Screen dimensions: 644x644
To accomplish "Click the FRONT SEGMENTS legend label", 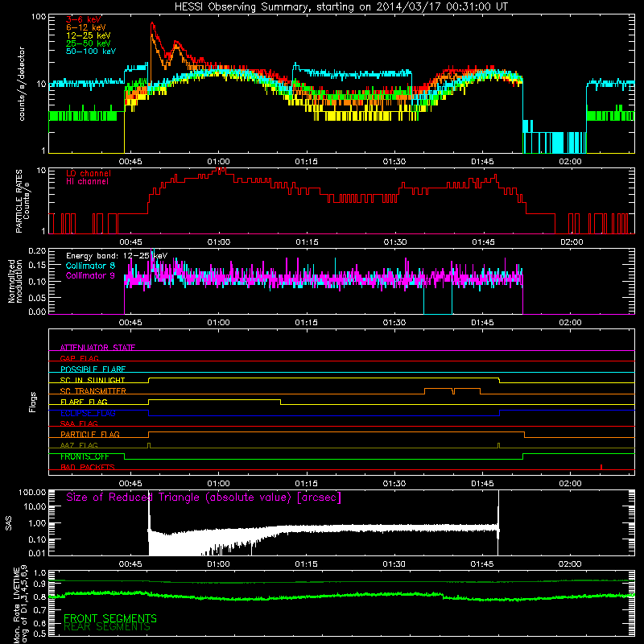I will (x=110, y=618).
